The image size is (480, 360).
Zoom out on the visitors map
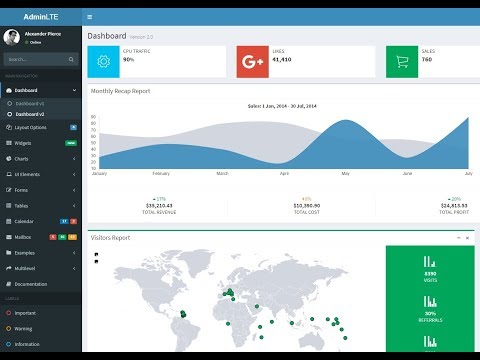pos(96,262)
